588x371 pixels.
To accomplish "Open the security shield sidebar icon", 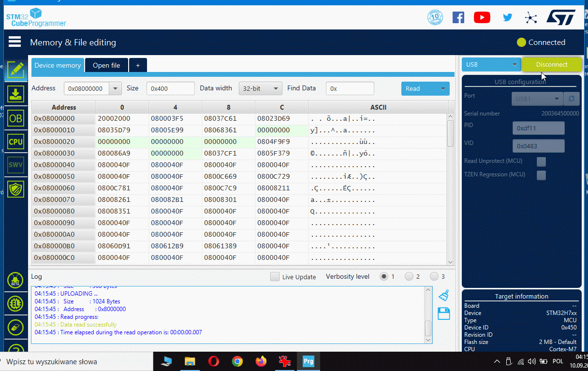I will coord(15,189).
